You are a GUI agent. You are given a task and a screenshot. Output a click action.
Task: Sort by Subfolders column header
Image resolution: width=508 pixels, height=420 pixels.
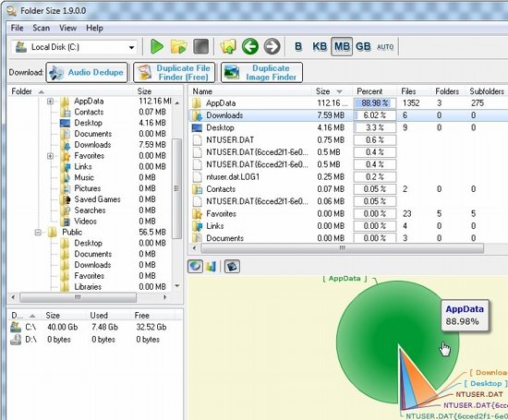coord(487,91)
